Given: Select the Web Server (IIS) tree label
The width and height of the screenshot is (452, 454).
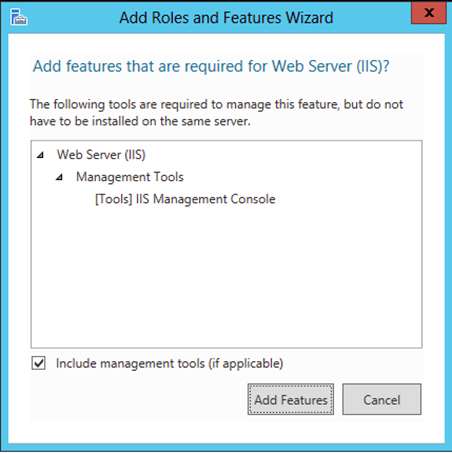Looking at the screenshot, I should [101, 155].
